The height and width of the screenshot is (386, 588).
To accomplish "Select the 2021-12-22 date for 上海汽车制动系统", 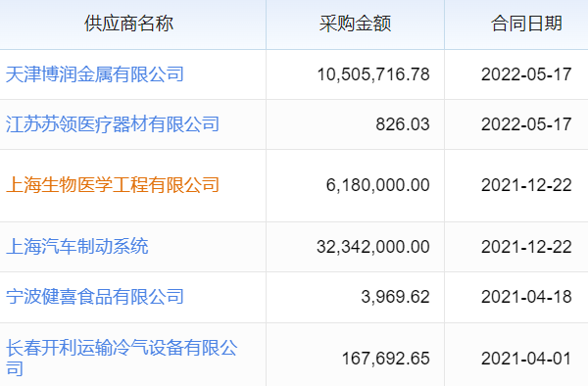I will (x=526, y=247).
